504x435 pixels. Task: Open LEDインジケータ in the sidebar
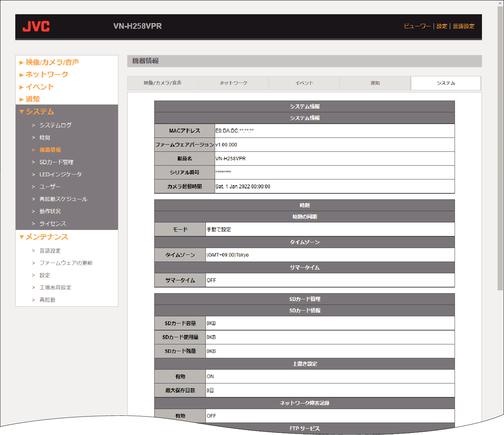pos(60,174)
